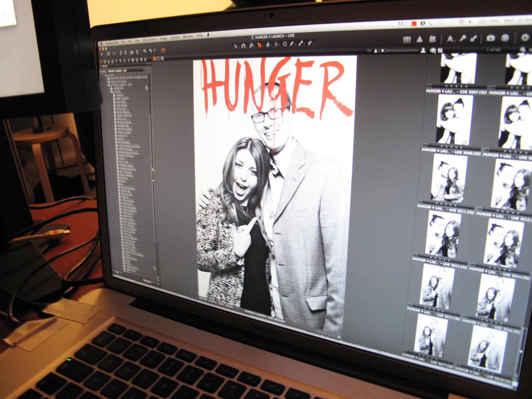Toggle the grid overlay icon
Screen dimensions: 532x399
pyautogui.click(x=433, y=39)
